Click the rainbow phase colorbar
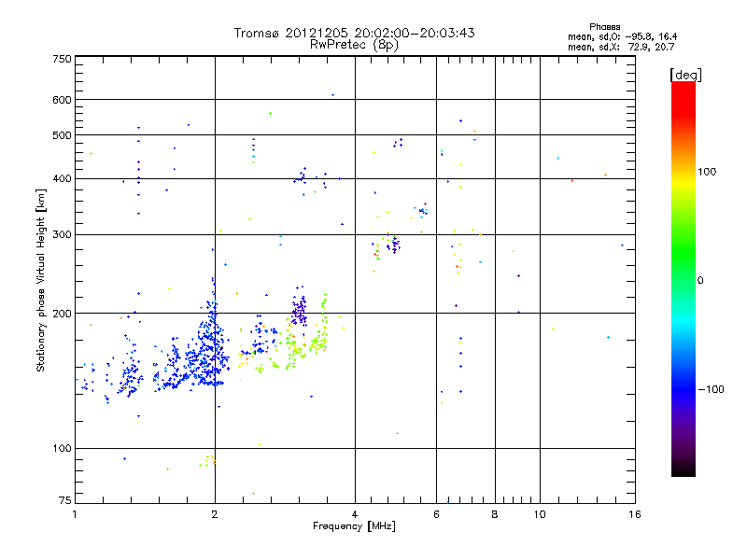Screen dimensions: 747x560 (684, 278)
